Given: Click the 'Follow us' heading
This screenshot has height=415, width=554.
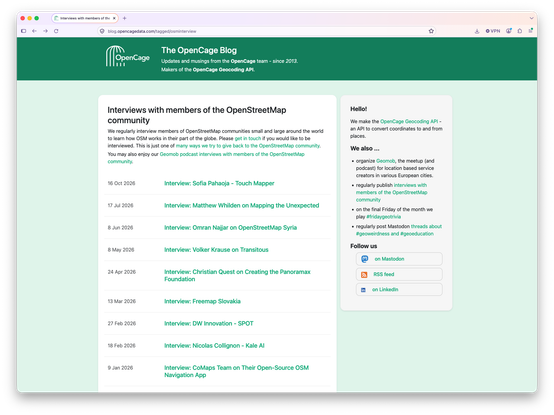Looking at the screenshot, I should pyautogui.click(x=364, y=246).
